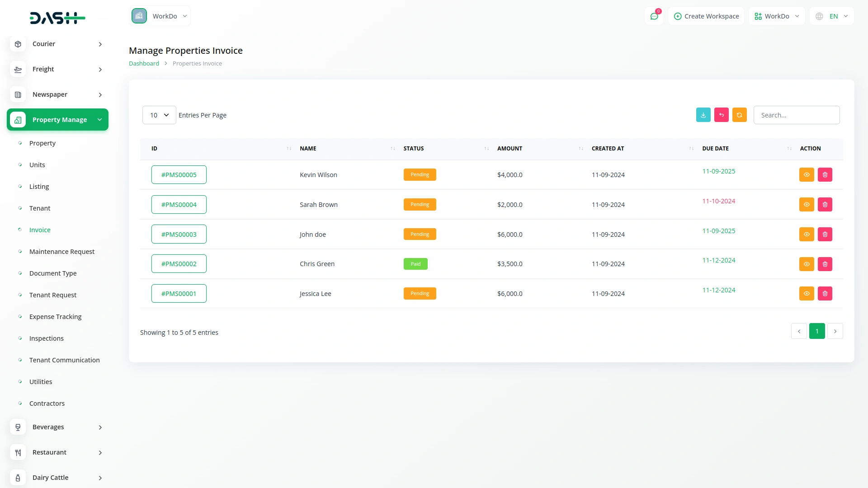Click the Courier sidebar icon
Screen dimensions: 868x488
coord(18,44)
